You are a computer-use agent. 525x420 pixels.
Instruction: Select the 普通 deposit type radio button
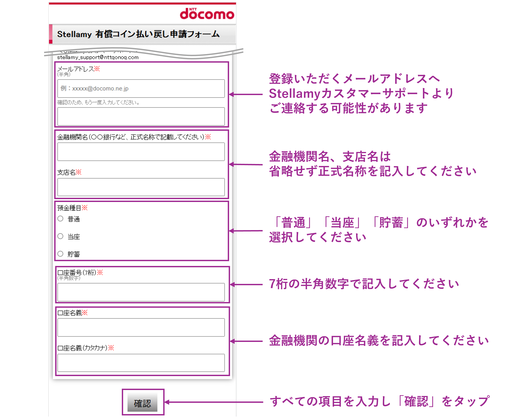(x=60, y=219)
